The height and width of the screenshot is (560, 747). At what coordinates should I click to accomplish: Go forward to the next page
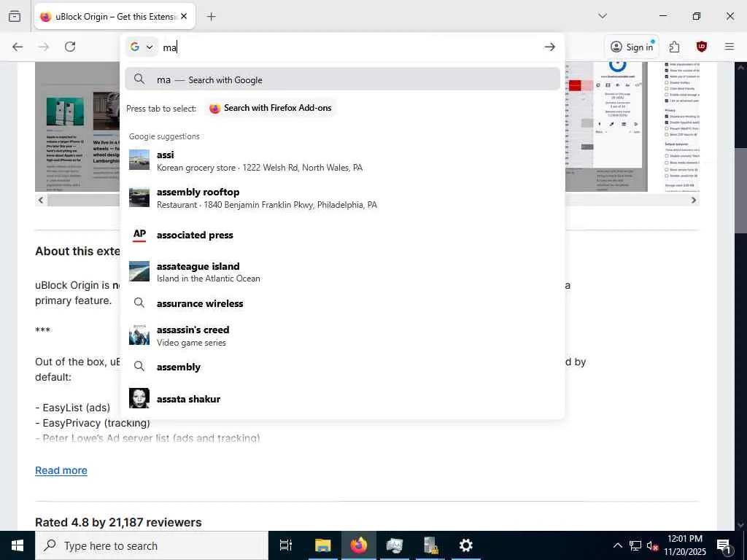pos(44,47)
